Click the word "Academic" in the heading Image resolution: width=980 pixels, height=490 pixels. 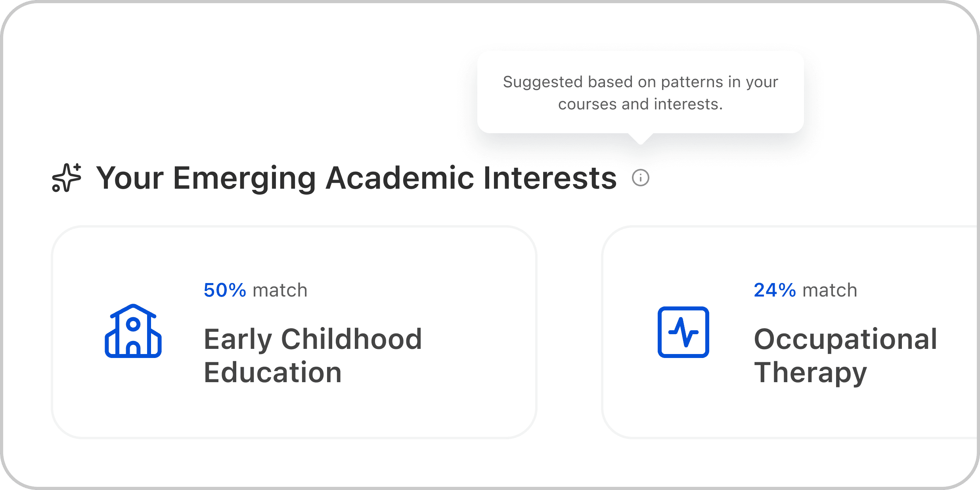click(400, 178)
